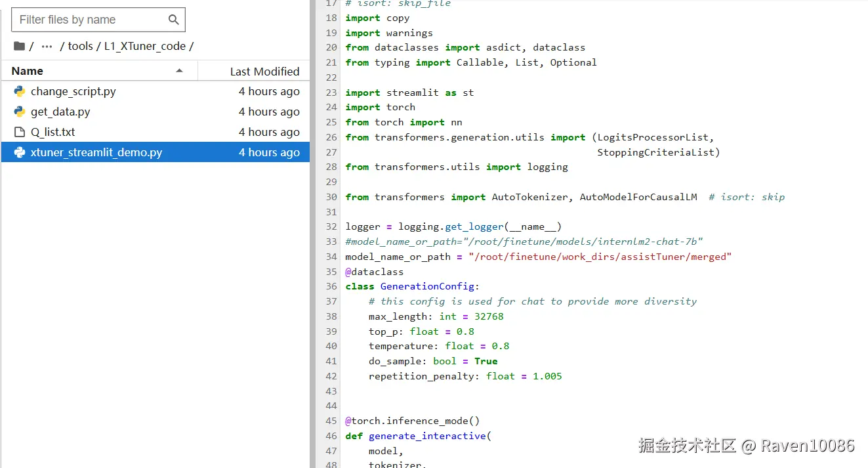
Task: Click the logger = logging.get_logger line
Action: tap(453, 226)
